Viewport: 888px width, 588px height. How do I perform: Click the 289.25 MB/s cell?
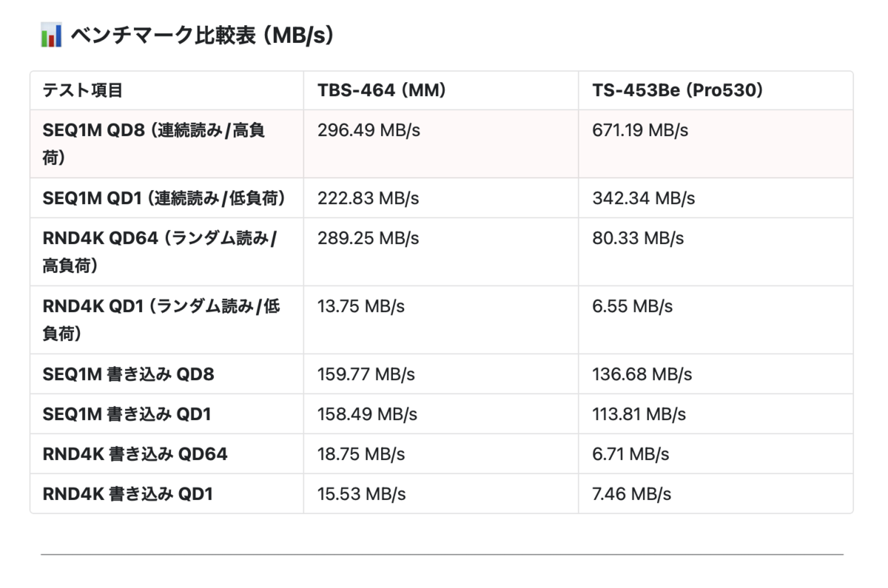tap(368, 239)
